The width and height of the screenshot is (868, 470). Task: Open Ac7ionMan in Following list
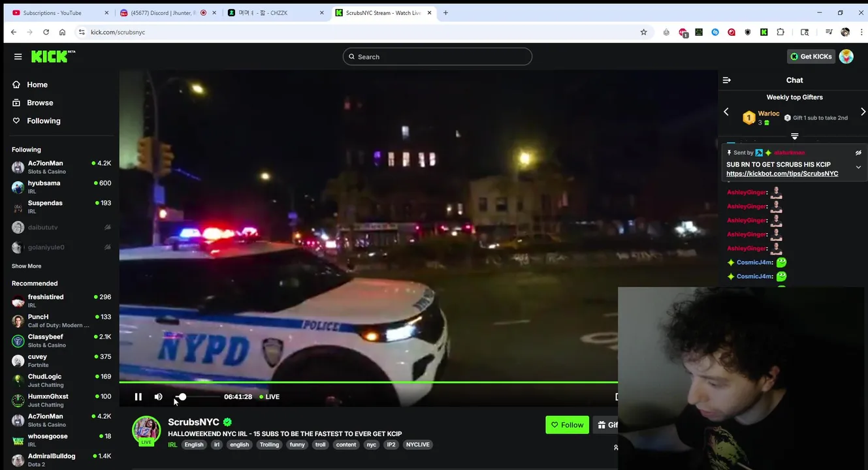(x=61, y=167)
